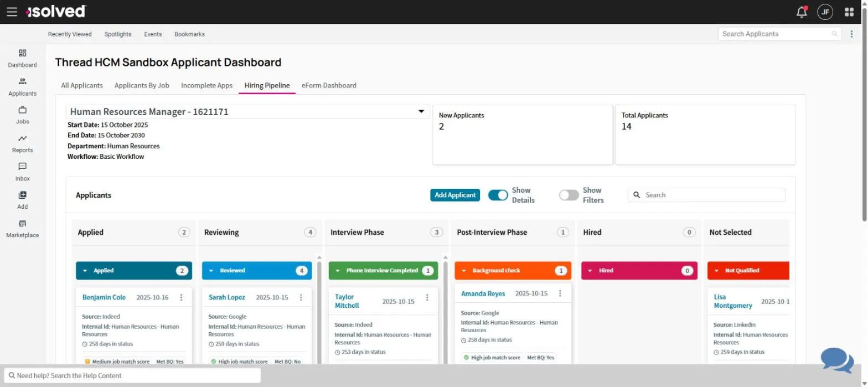868x387 pixels.
Task: Open Marketplace in the sidebar
Action: pos(22,229)
